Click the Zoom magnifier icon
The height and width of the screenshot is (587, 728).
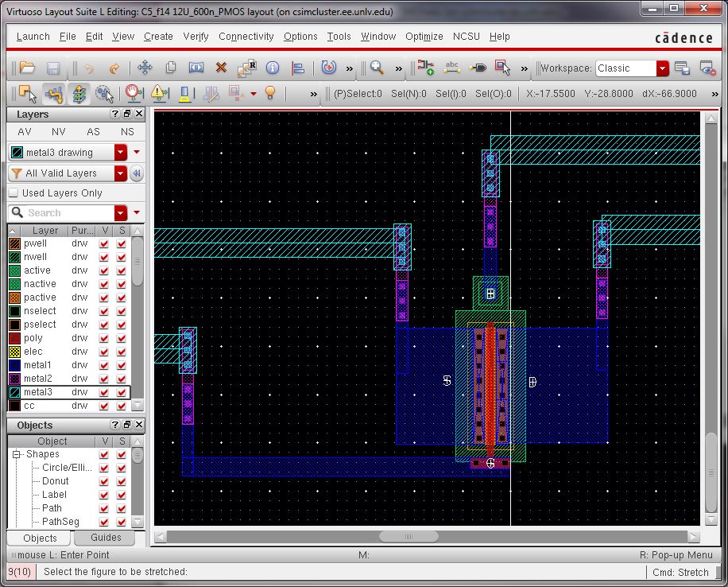point(377,68)
